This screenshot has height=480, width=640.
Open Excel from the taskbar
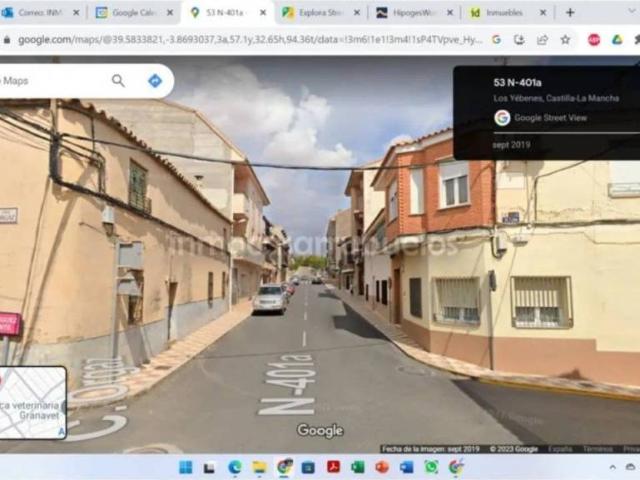click(358, 467)
